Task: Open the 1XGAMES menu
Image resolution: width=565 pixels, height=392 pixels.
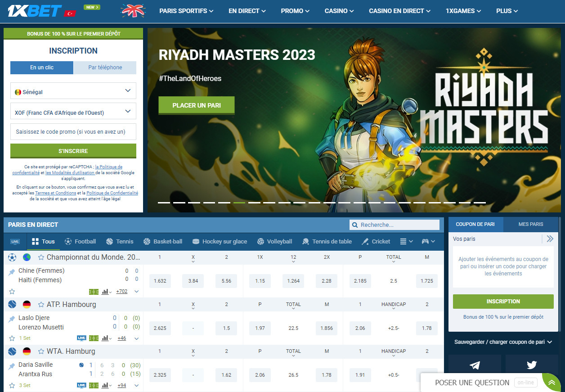Action: coord(463,11)
